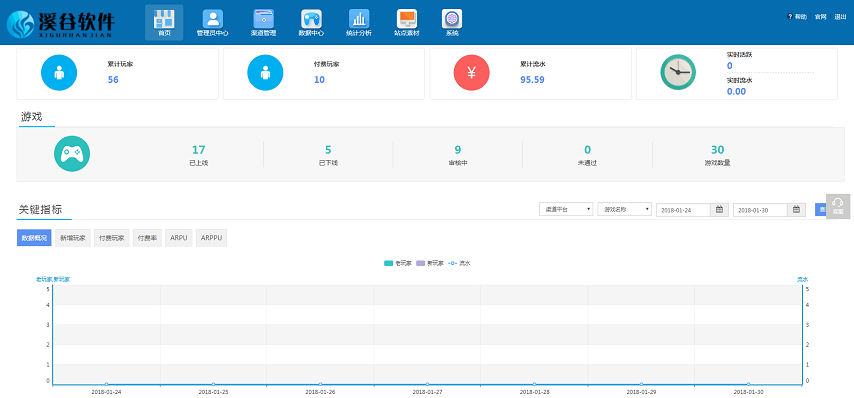Open end-date calendar icon after 2018-01-30
The width and height of the screenshot is (854, 398).
tap(796, 209)
